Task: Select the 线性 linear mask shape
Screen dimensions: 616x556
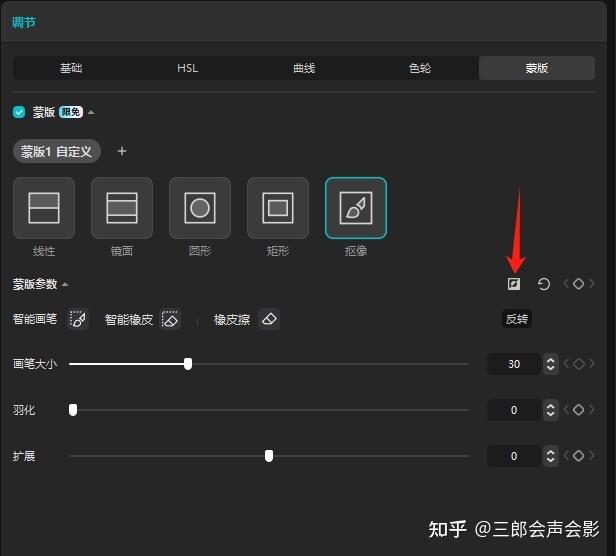Action: pyautogui.click(x=44, y=208)
